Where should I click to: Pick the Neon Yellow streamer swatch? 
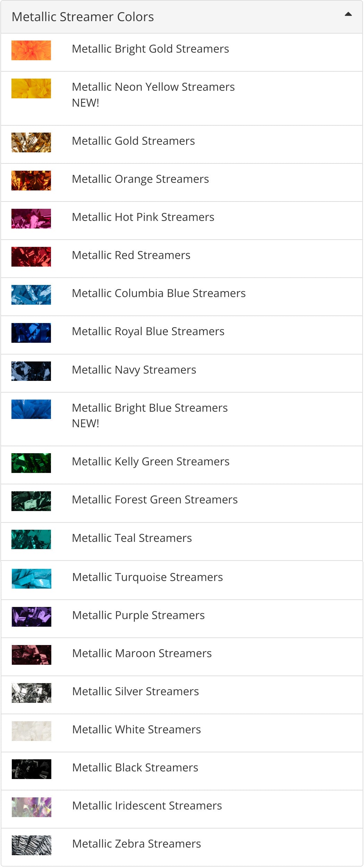[31, 89]
